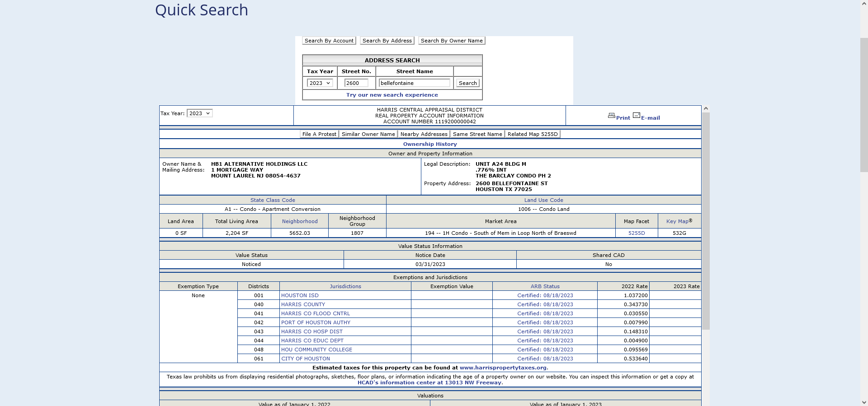
Task: Switch to Search By Owner Name tab
Action: click(x=452, y=41)
